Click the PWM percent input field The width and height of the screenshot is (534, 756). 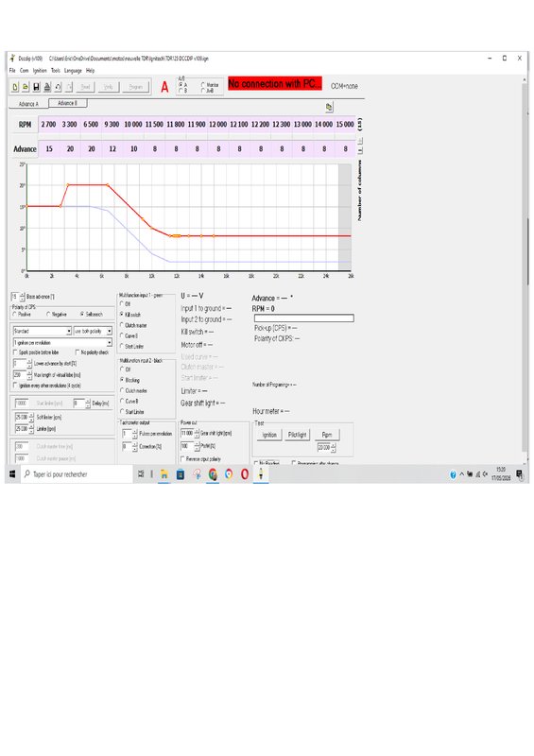[x=187, y=446]
